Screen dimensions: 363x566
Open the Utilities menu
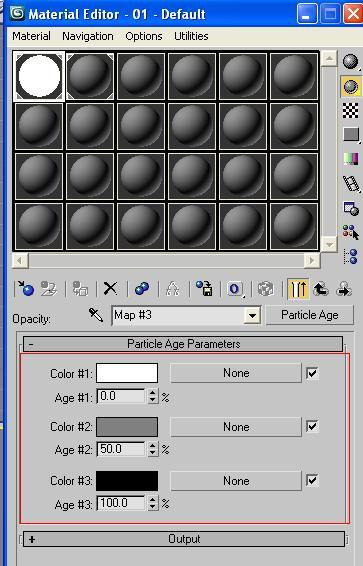[191, 36]
